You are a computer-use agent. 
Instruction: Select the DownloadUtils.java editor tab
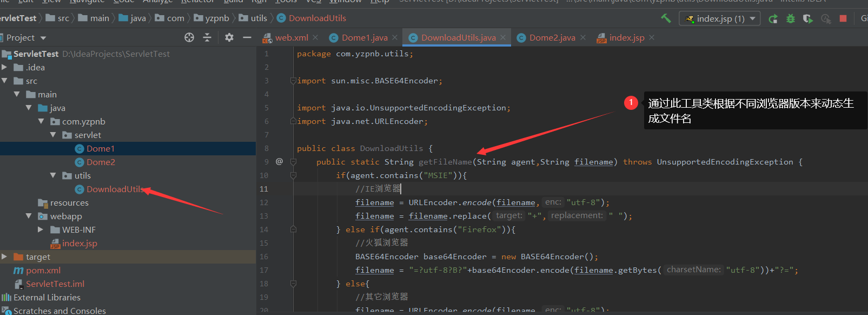[458, 37]
